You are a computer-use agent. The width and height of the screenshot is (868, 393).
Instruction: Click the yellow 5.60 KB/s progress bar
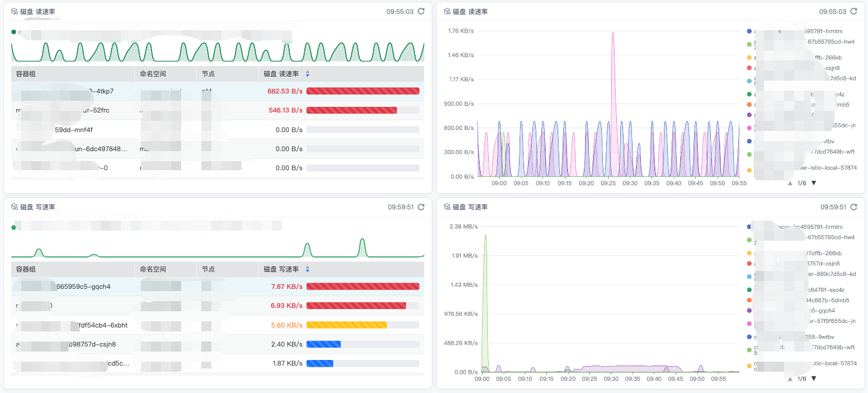point(347,325)
